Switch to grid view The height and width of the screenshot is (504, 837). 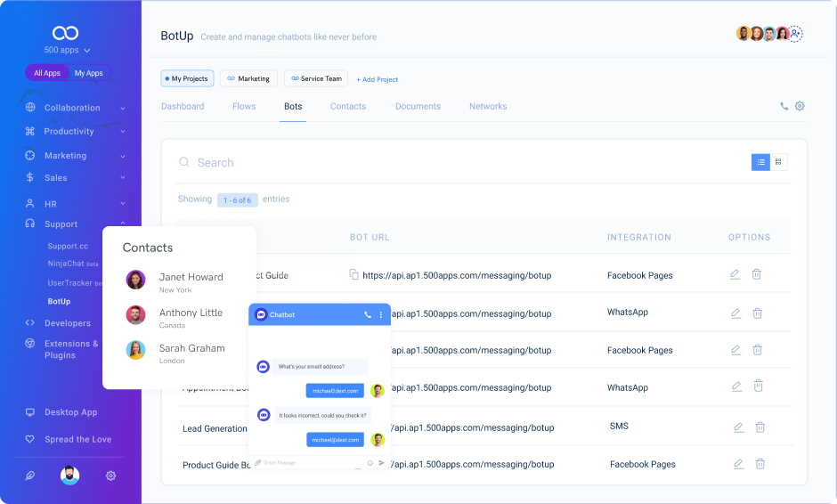click(x=778, y=162)
